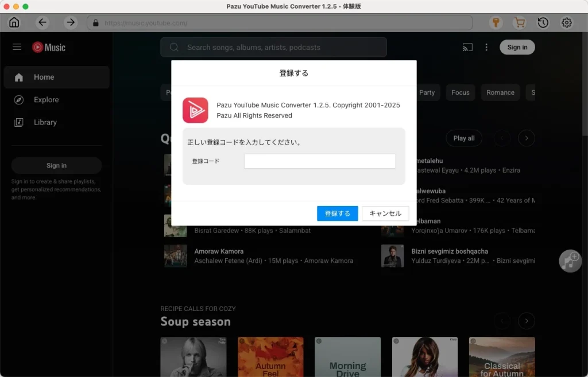Open Pazu converter settings gear

(x=567, y=22)
